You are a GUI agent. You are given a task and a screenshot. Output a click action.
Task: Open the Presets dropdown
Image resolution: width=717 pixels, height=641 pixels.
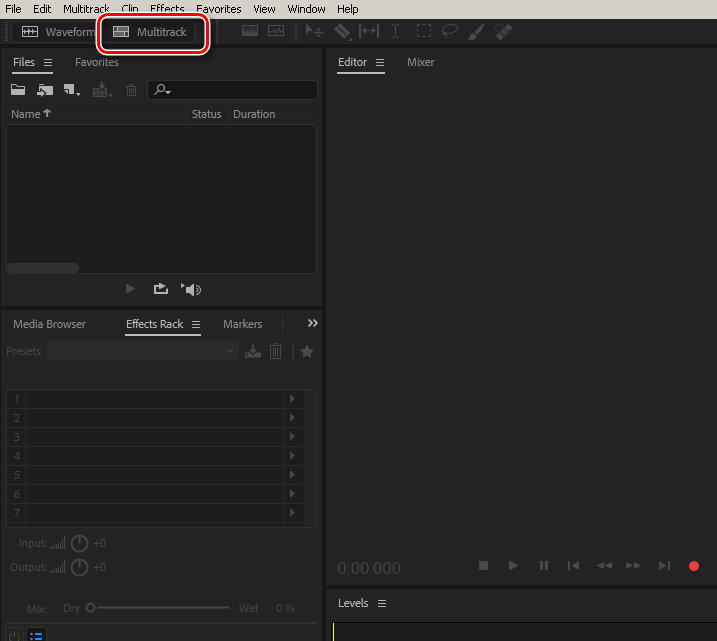[142, 351]
